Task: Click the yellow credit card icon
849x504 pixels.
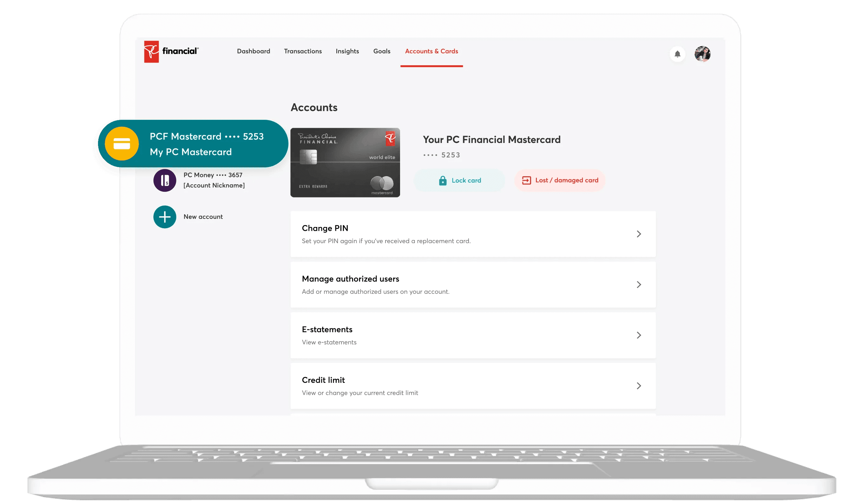Action: [122, 144]
